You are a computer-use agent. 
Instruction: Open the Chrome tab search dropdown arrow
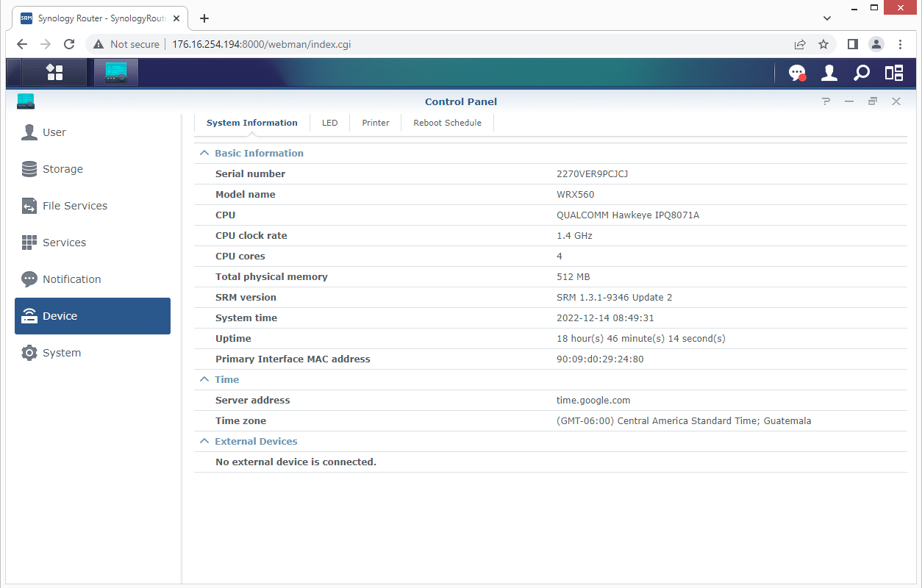click(x=827, y=18)
